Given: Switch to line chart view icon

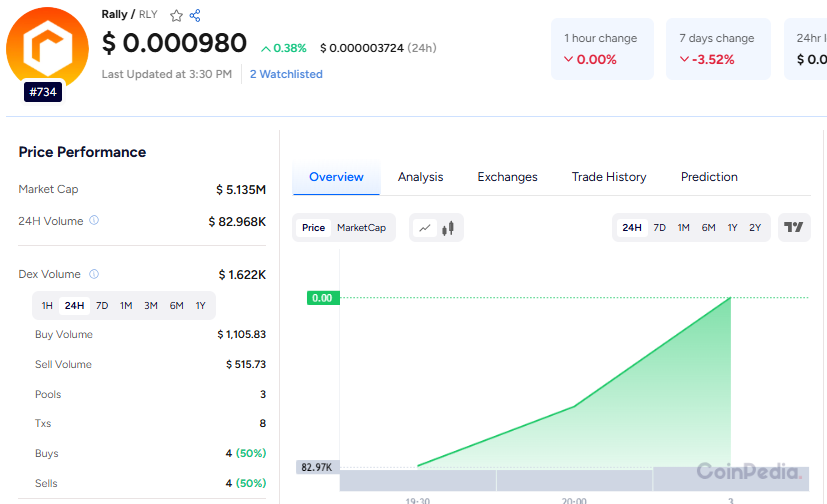Looking at the screenshot, I should tap(425, 228).
